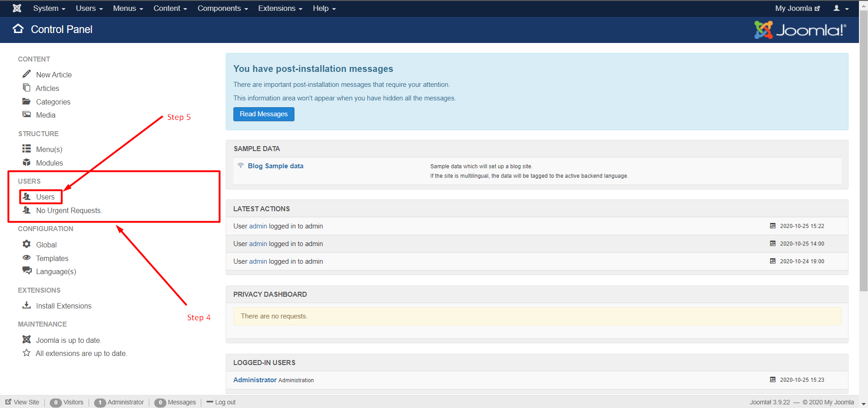Click the Global gear icon

click(27, 244)
